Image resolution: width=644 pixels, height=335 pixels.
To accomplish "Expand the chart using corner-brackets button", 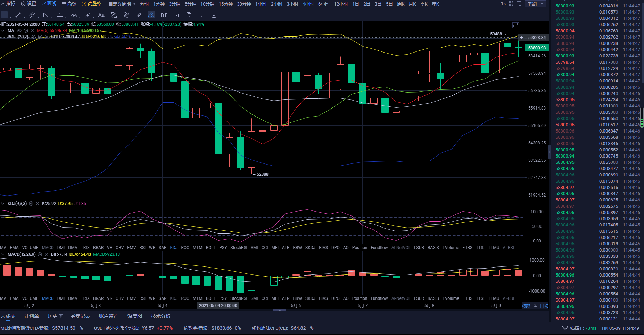I will (x=515, y=25).
